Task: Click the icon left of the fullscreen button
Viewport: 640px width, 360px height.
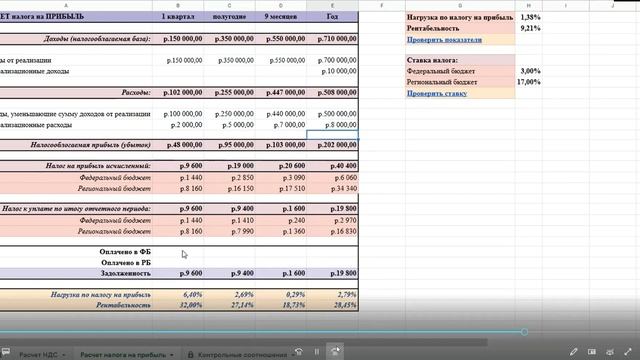Action: pos(610,352)
